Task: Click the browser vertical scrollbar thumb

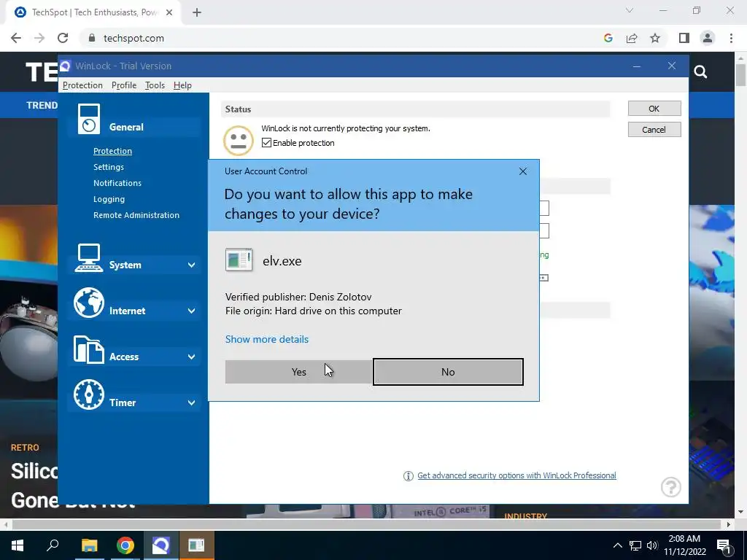Action: 741,75
